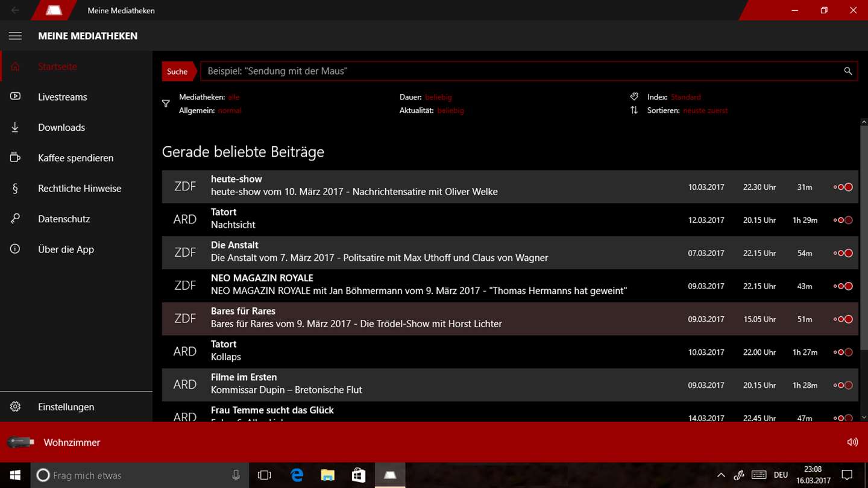
Task: Click the Downloads arrow icon
Action: click(15, 127)
